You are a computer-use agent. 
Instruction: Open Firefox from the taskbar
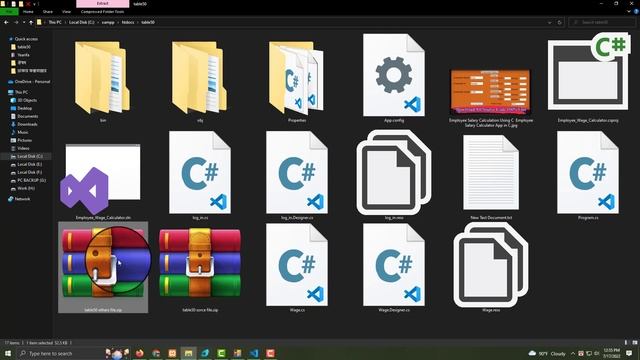coord(140,353)
